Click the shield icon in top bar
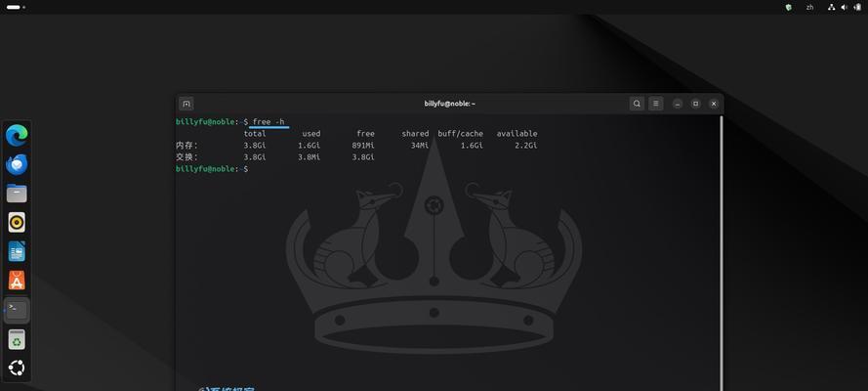The height and width of the screenshot is (391, 868). (789, 7)
